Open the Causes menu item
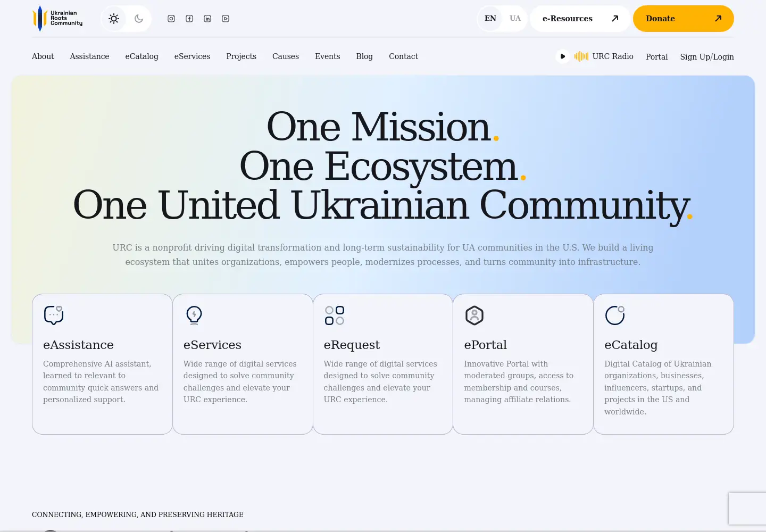This screenshot has width=766, height=532. coord(286,56)
